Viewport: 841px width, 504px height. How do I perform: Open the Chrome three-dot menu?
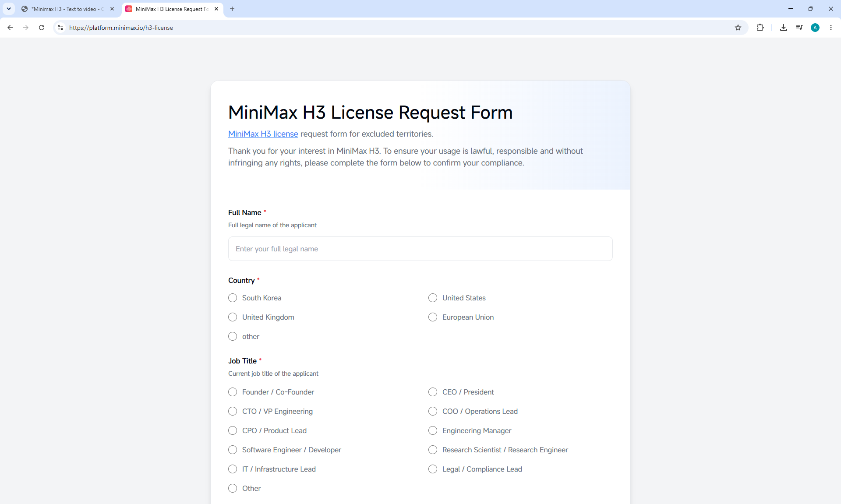pyautogui.click(x=831, y=28)
